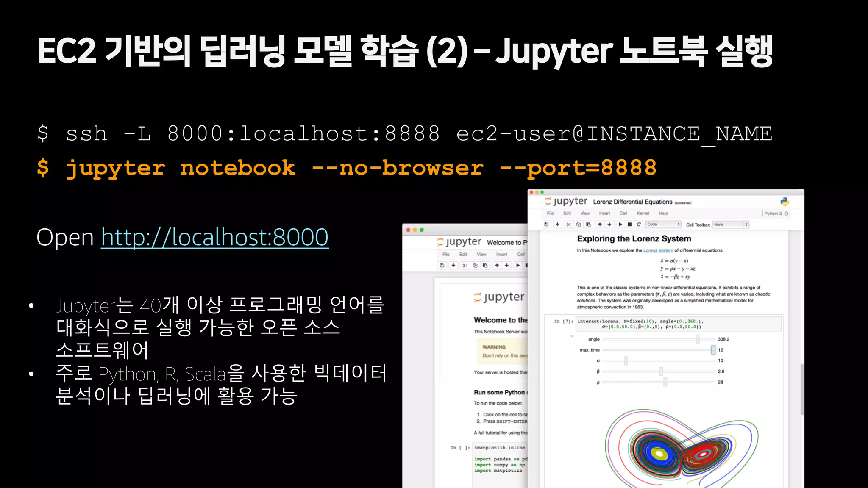Click the σ slider handle
The image size is (868, 488).
pyautogui.click(x=626, y=360)
